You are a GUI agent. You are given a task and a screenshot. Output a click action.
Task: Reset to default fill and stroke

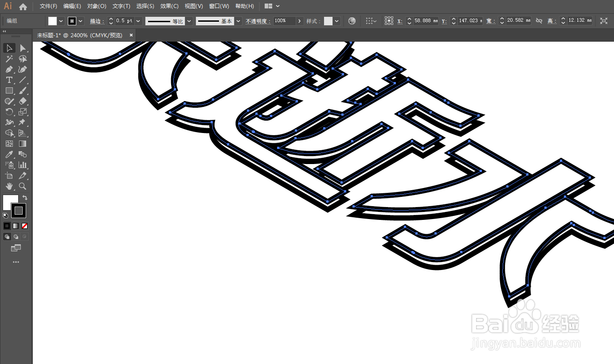pos(5,215)
